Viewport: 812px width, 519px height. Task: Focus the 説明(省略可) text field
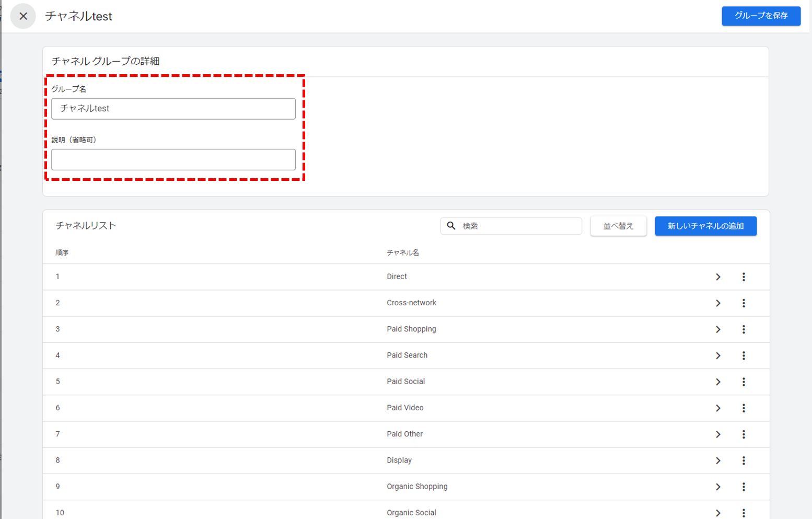[173, 159]
